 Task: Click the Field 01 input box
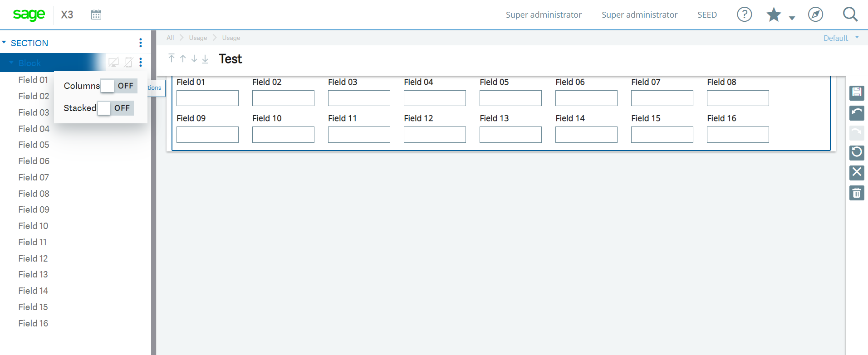207,98
